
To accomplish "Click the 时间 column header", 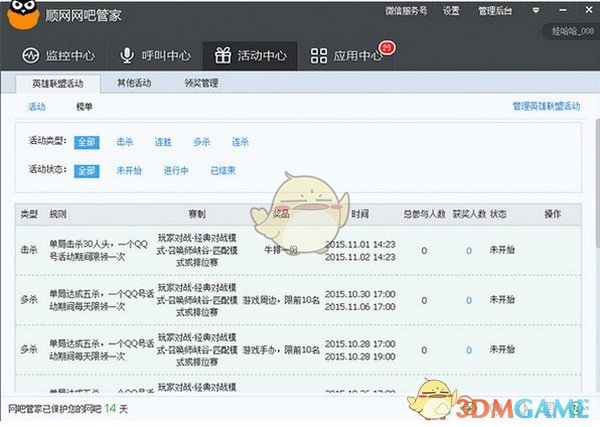I will tap(360, 214).
